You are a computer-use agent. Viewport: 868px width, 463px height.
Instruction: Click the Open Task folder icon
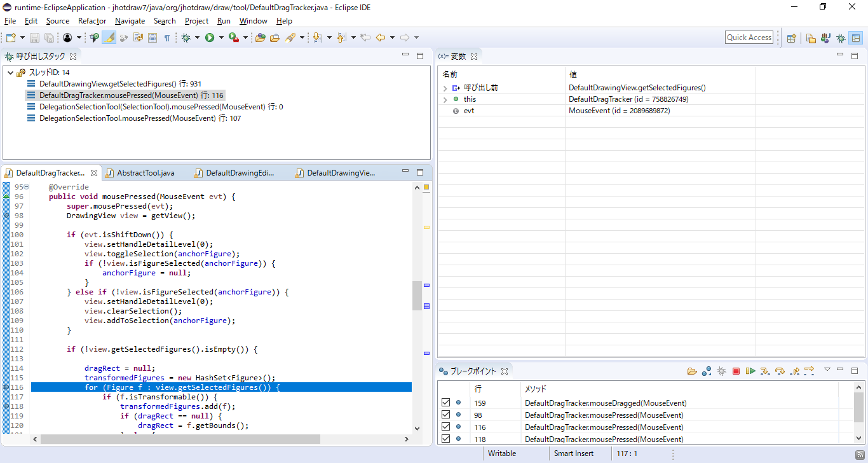point(275,38)
